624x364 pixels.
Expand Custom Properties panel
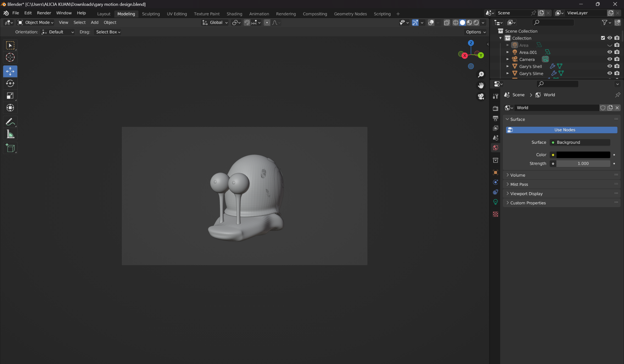562,203
